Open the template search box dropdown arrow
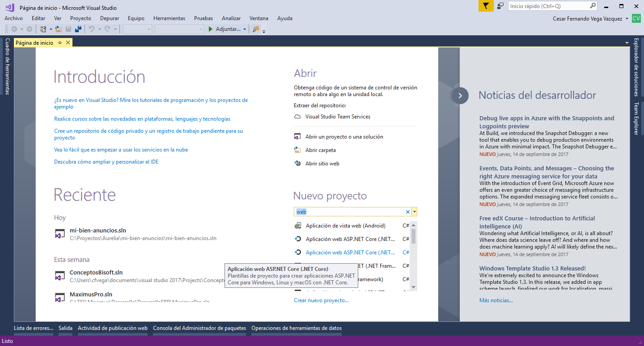 415,212
